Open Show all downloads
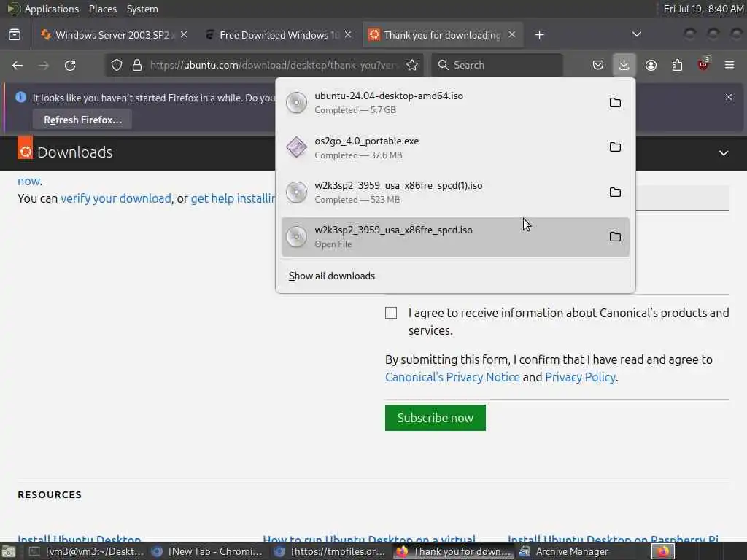 pos(332,276)
